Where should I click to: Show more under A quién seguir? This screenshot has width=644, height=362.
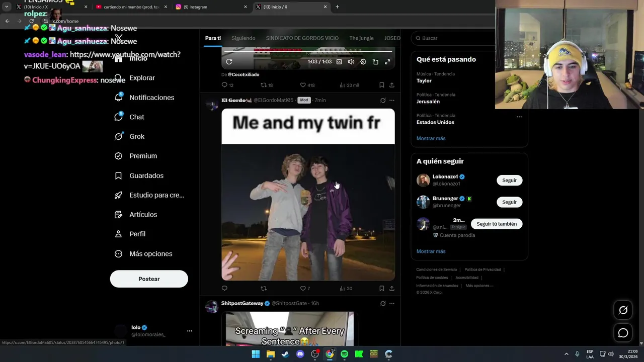click(431, 251)
